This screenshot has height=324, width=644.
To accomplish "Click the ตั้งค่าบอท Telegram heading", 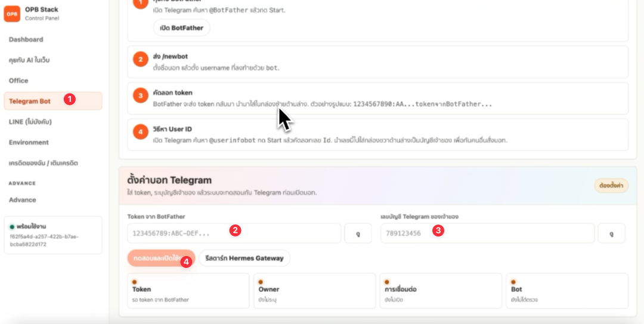I will pyautogui.click(x=169, y=180).
